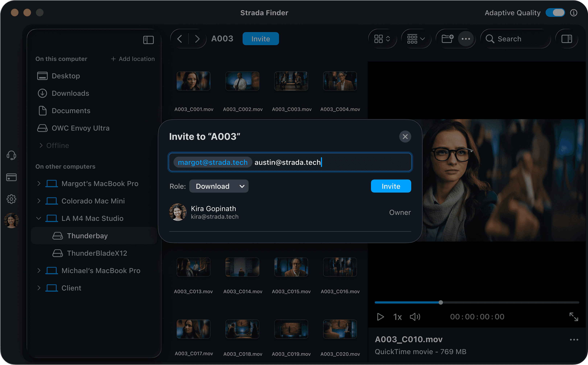Click the Owner role label
This screenshot has height=365, width=588.
point(400,212)
